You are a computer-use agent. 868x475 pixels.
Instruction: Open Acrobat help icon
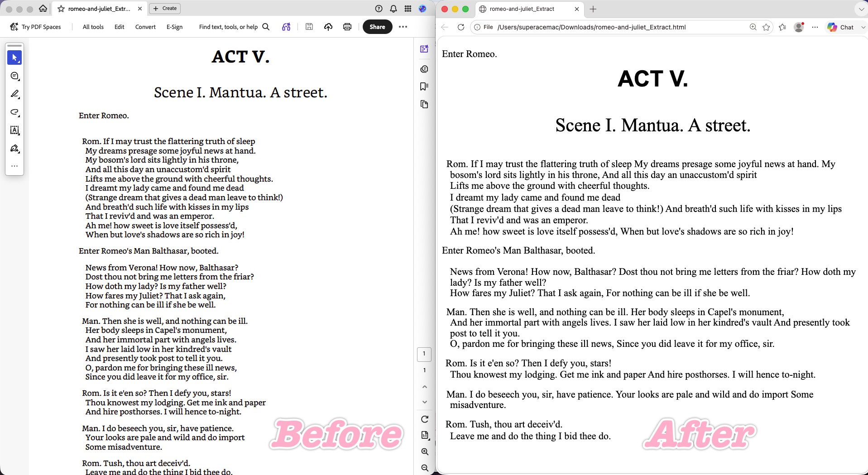379,9
